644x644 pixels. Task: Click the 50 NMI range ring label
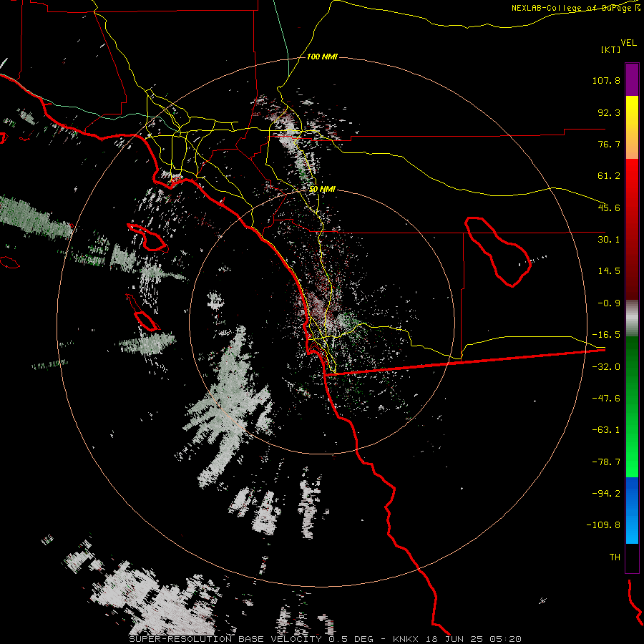point(322,190)
